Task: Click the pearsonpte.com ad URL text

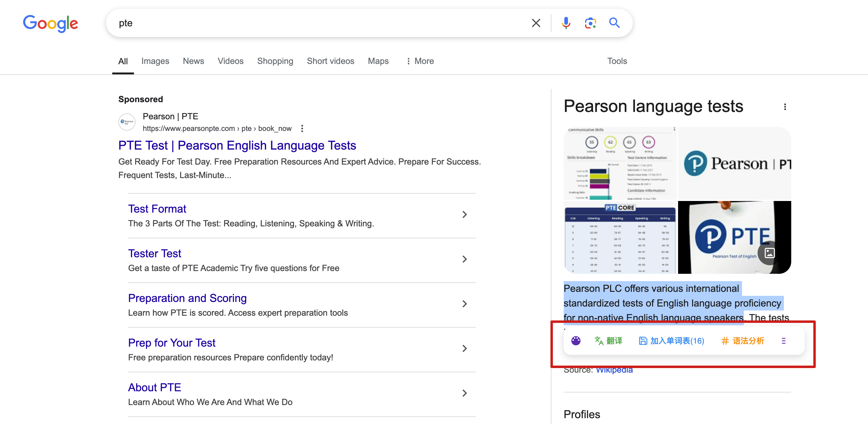Action: pos(217,128)
